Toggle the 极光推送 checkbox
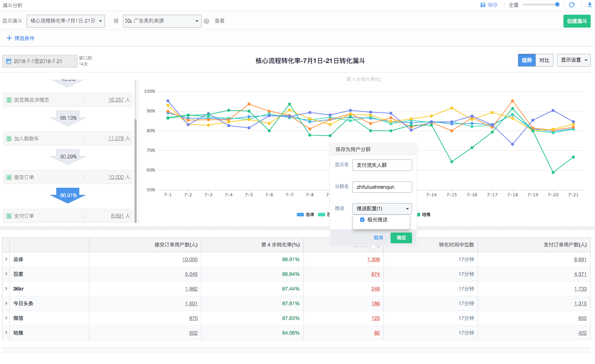Screen dimensions: 595x364 tap(362, 220)
